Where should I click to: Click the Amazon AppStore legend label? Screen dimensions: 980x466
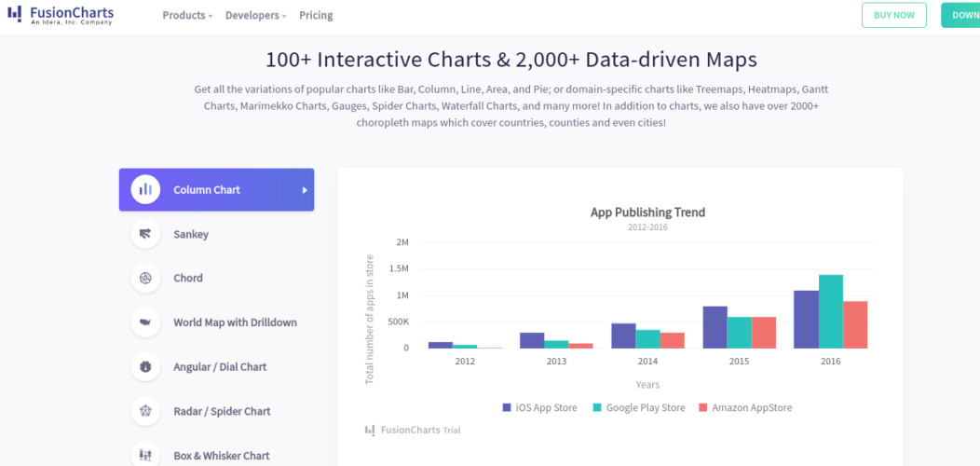coord(752,407)
